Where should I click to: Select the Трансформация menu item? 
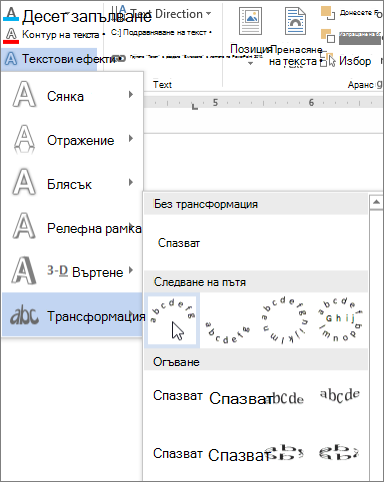[x=72, y=314]
